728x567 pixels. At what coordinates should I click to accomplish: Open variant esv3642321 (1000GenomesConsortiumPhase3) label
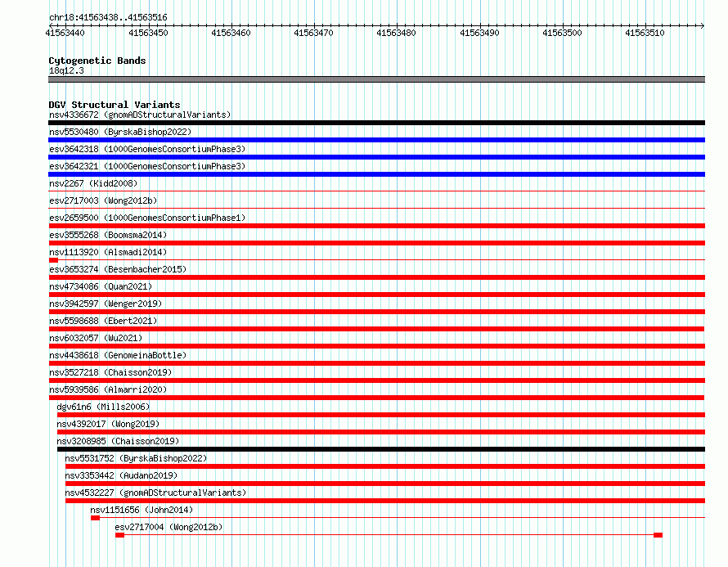147,166
